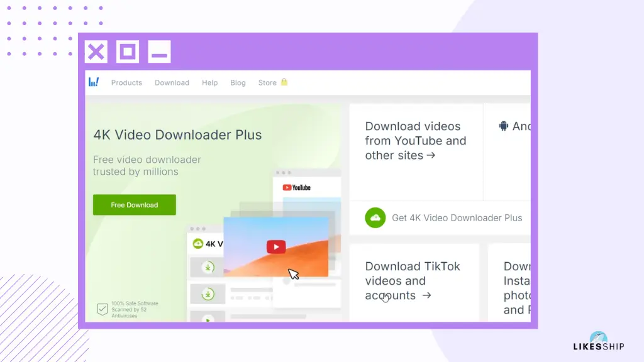
Task: Click the YouTube logo in the mockup window
Action: [297, 187]
